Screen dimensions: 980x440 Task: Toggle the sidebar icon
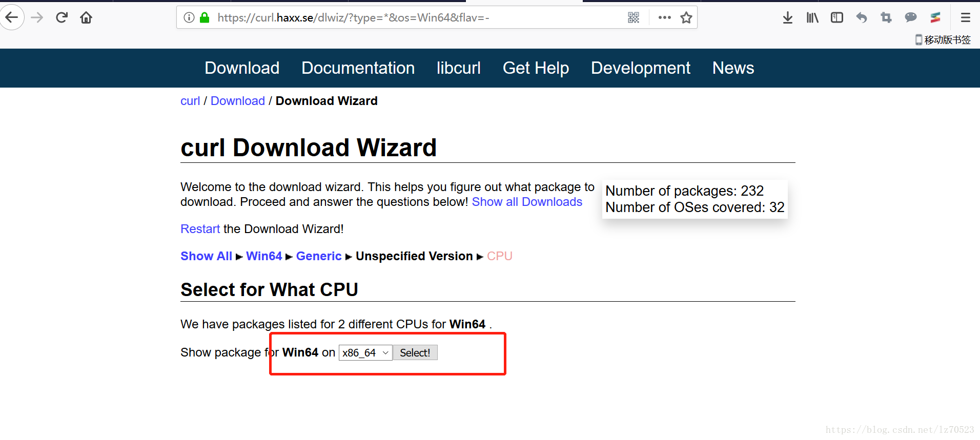(837, 18)
